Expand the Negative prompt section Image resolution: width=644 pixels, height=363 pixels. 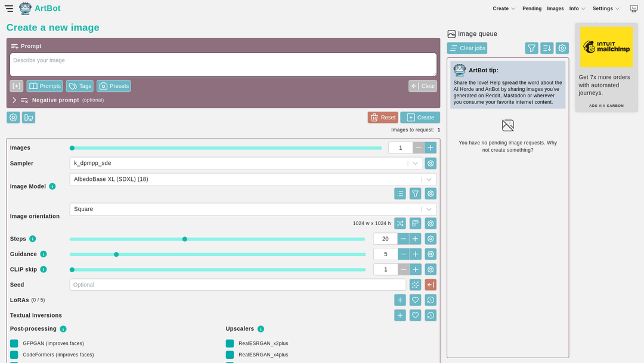[15, 100]
